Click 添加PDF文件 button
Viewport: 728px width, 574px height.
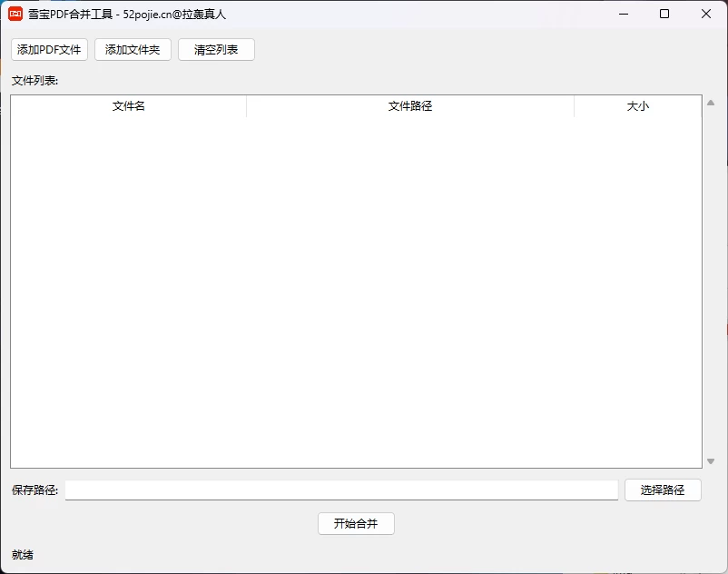click(47, 50)
